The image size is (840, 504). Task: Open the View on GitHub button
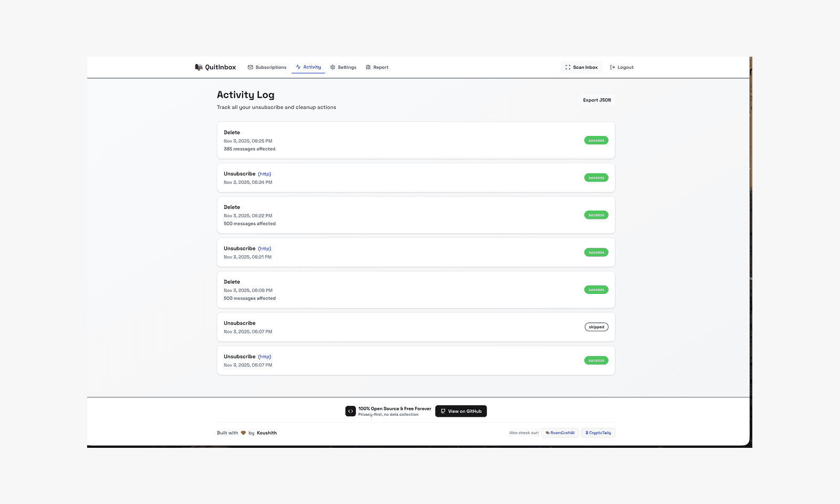pyautogui.click(x=461, y=411)
